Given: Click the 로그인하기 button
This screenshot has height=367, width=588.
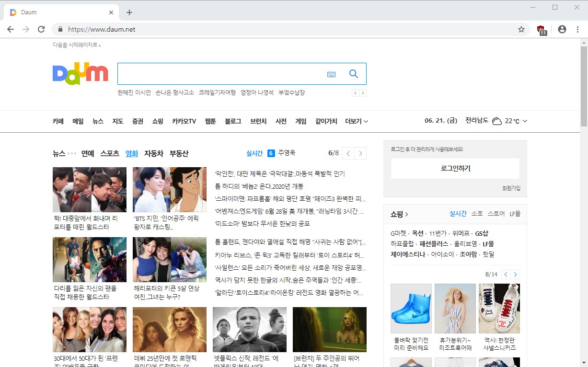Looking at the screenshot, I should [455, 168].
